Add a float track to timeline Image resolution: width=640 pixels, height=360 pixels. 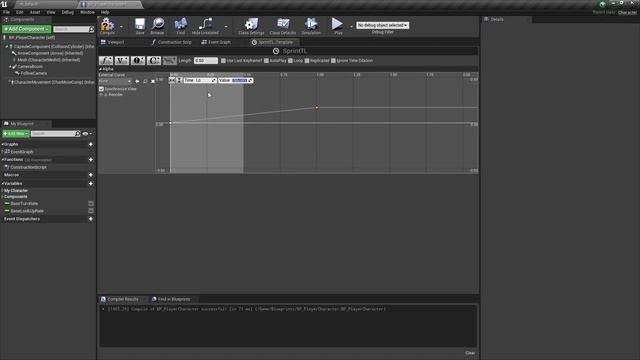pyautogui.click(x=106, y=60)
